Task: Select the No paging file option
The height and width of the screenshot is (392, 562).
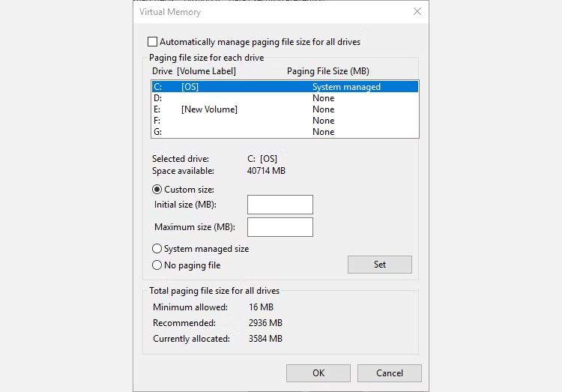Action: click(x=157, y=265)
